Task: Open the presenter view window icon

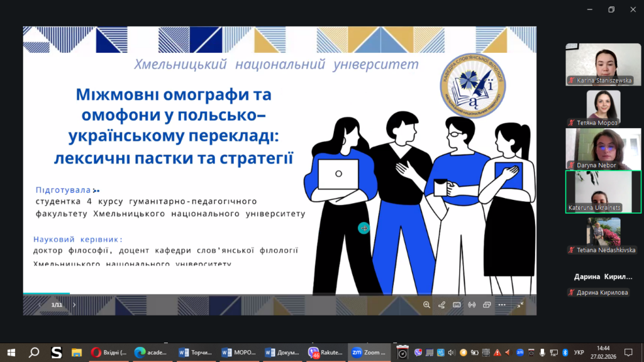Action: click(487, 305)
